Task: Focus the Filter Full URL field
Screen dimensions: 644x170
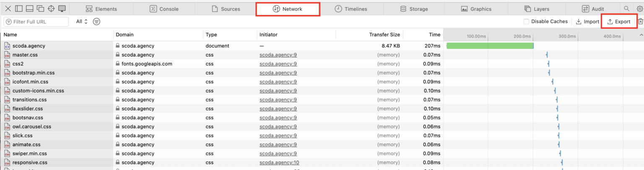Action: click(36, 21)
